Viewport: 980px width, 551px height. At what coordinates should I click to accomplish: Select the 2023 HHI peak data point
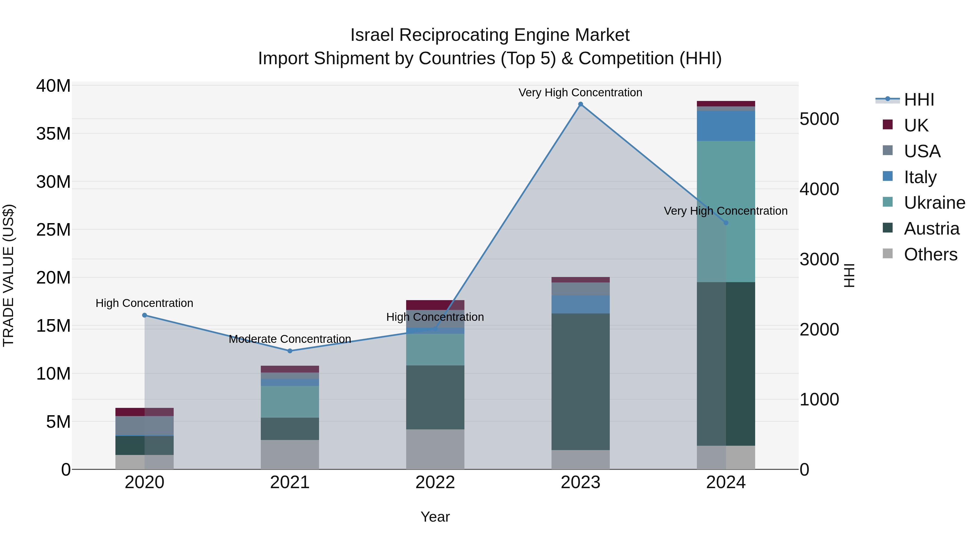point(581,104)
